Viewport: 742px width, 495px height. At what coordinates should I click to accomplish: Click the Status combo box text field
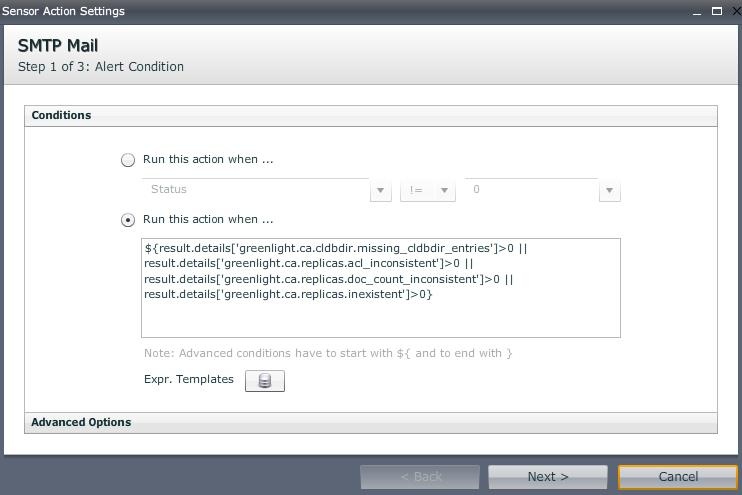(256, 190)
